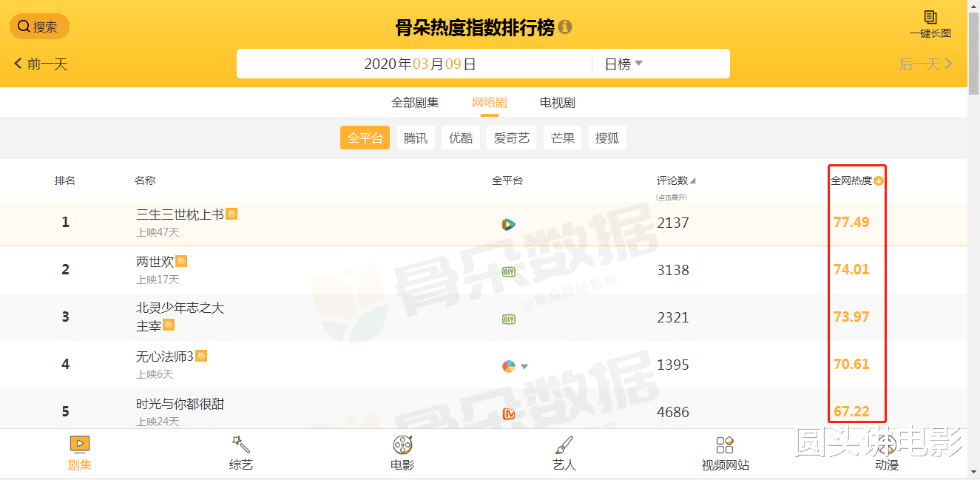Expand comment count 2321

click(x=673, y=317)
